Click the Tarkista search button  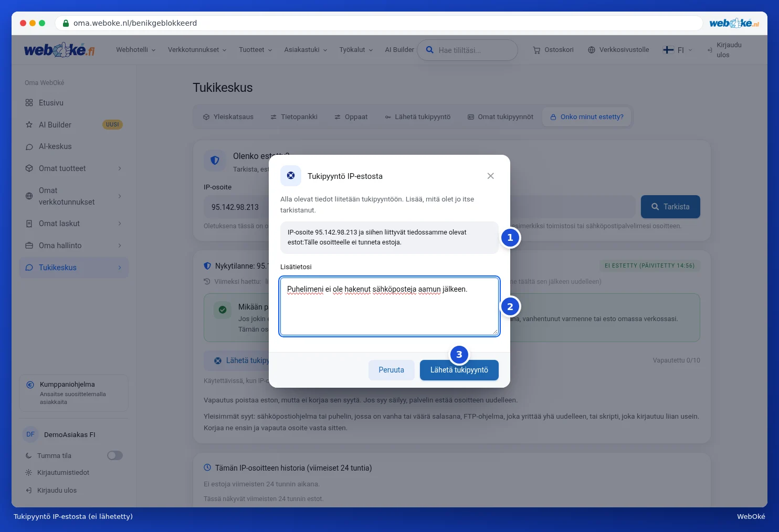(x=670, y=207)
